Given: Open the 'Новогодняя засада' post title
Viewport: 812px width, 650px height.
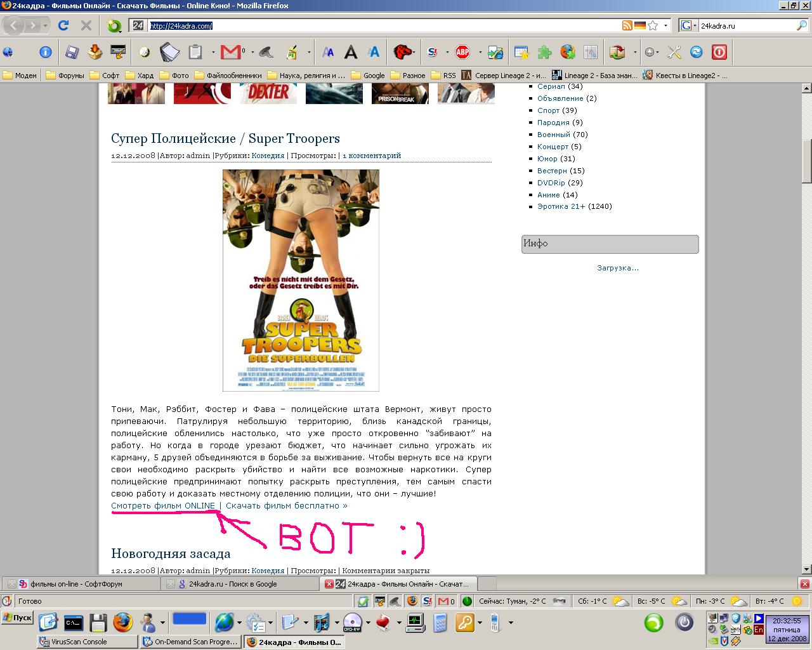Looking at the screenshot, I should click(171, 554).
